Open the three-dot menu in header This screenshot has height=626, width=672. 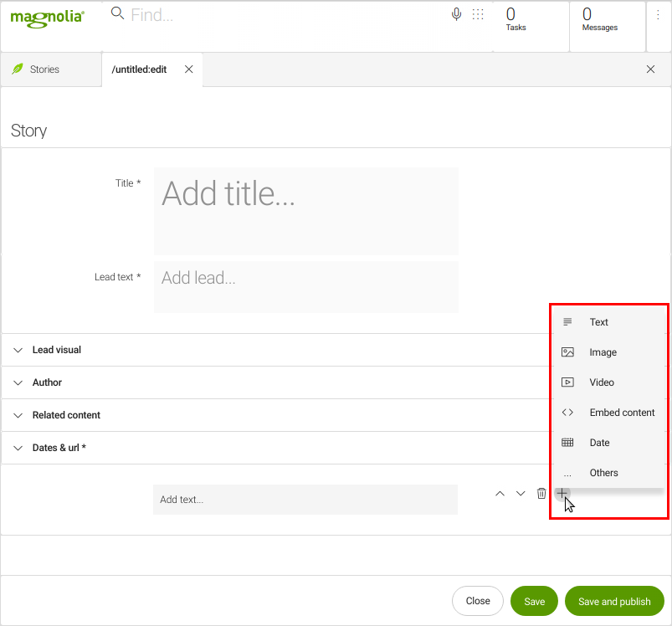tap(658, 15)
